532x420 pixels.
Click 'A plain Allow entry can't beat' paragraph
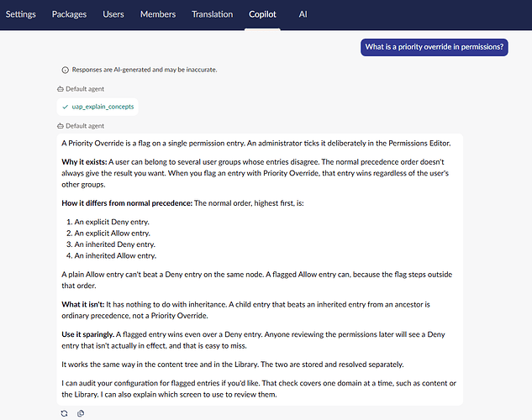click(x=257, y=280)
